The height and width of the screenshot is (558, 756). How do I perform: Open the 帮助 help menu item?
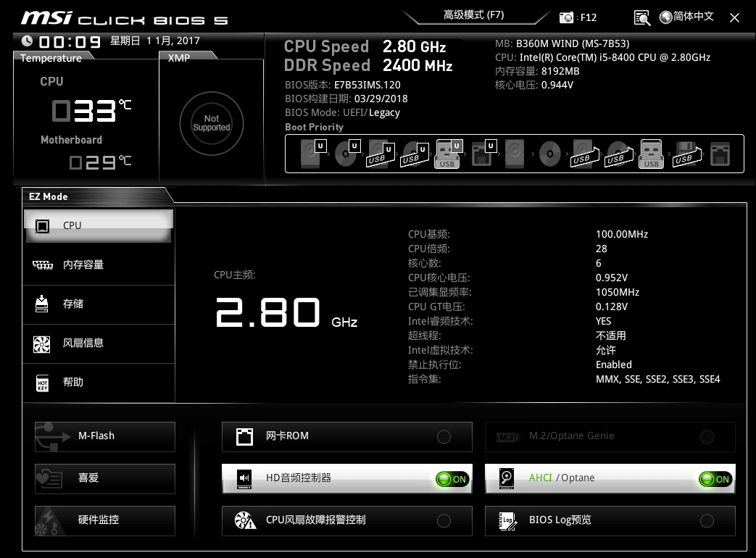click(99, 383)
